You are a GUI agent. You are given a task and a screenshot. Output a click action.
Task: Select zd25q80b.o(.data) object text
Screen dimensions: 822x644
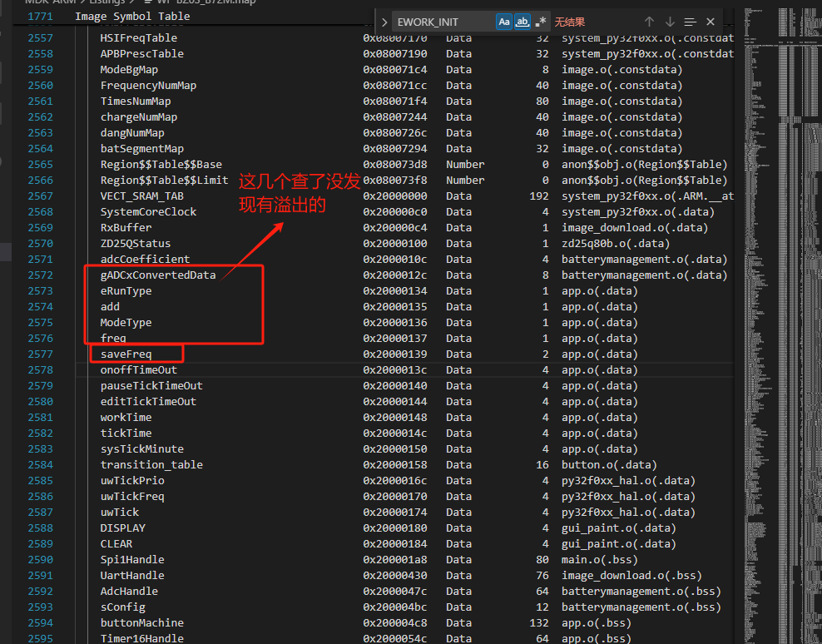coord(616,243)
